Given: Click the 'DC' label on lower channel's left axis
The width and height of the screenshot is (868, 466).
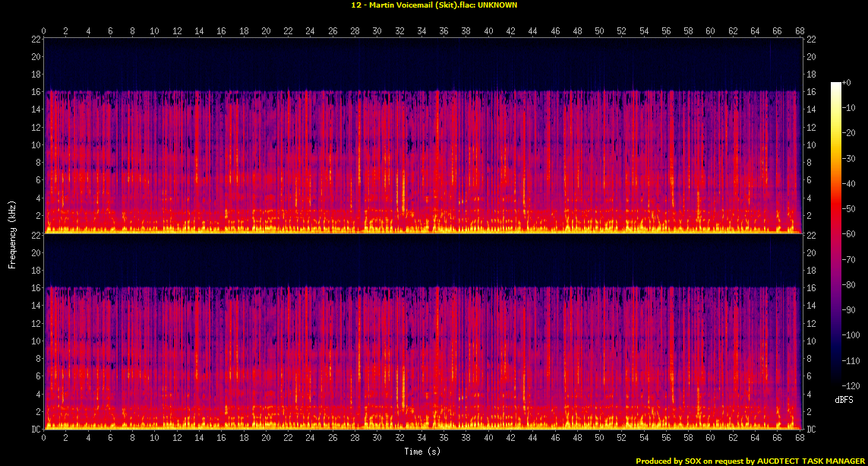Looking at the screenshot, I should coord(35,430).
